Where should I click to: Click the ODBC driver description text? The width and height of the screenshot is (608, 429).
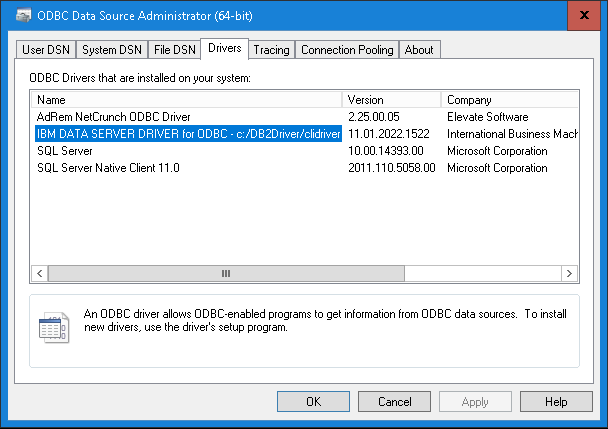(325, 320)
